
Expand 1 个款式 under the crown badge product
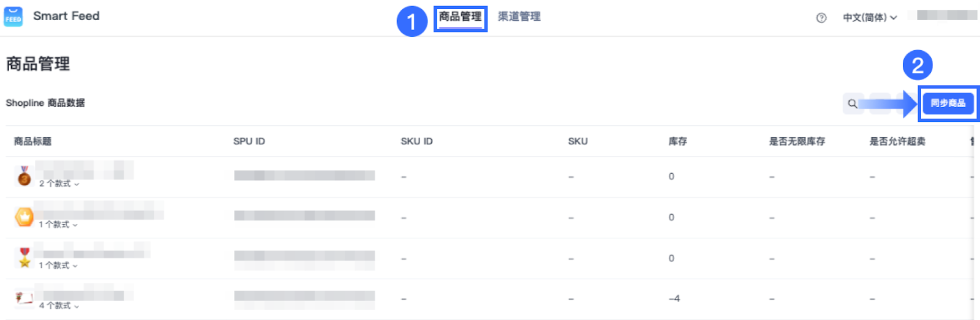click(58, 225)
